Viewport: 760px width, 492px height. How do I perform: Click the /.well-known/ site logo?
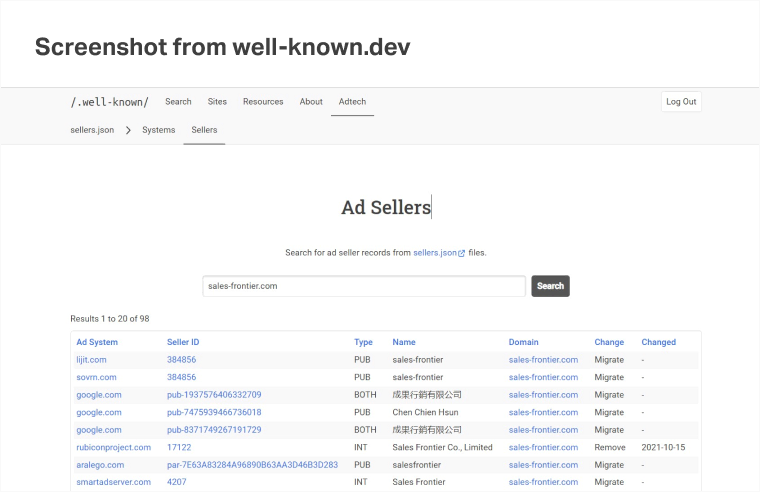click(109, 102)
